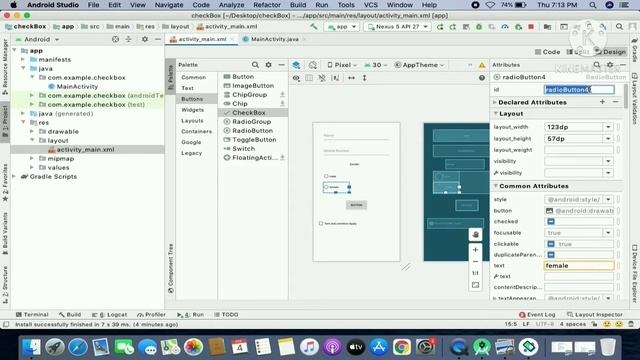Viewport: 640px width, 360px height.
Task: Open Palette settings gear
Action: tap(269, 65)
